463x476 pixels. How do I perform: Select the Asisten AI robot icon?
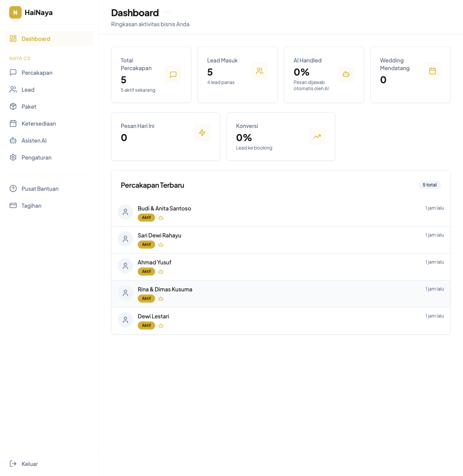[x=13, y=140]
